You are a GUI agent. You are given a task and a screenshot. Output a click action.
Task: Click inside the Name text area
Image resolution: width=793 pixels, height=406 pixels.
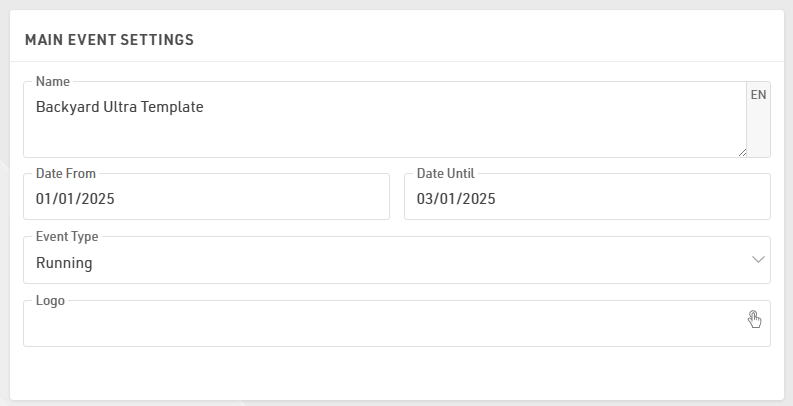coord(384,130)
